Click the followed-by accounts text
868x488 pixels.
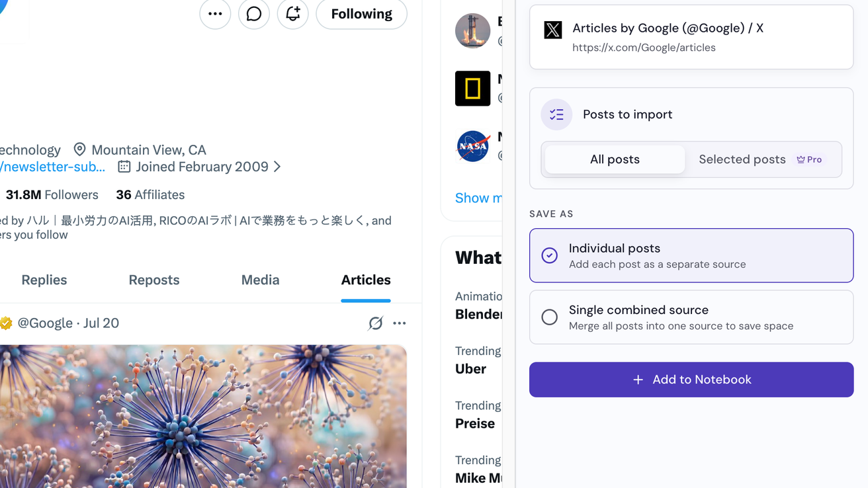(196, 227)
